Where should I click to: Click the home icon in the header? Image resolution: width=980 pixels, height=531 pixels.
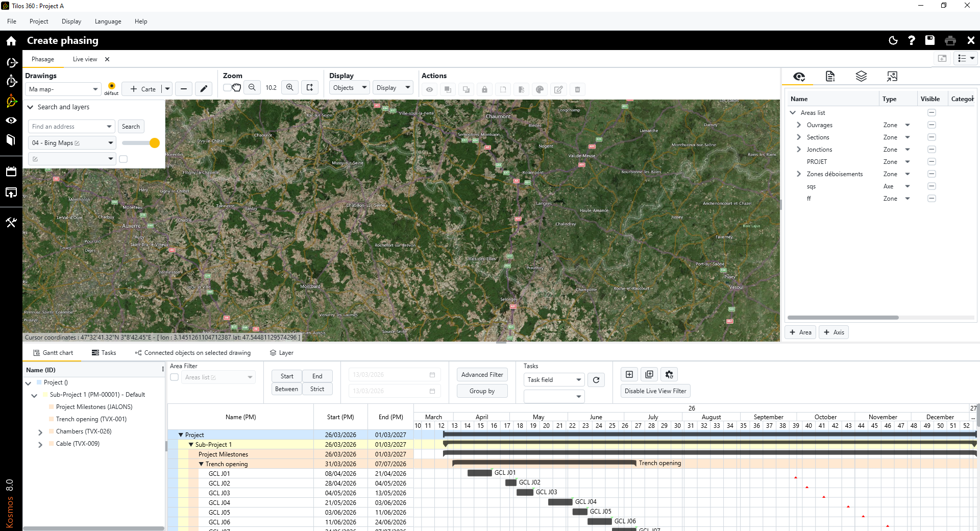[x=11, y=41]
